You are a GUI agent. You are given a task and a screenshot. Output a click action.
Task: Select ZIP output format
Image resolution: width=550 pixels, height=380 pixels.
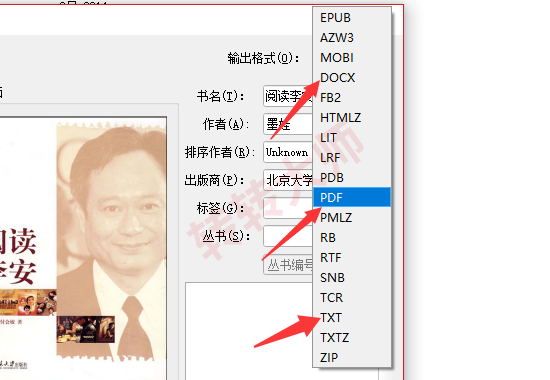point(352,358)
